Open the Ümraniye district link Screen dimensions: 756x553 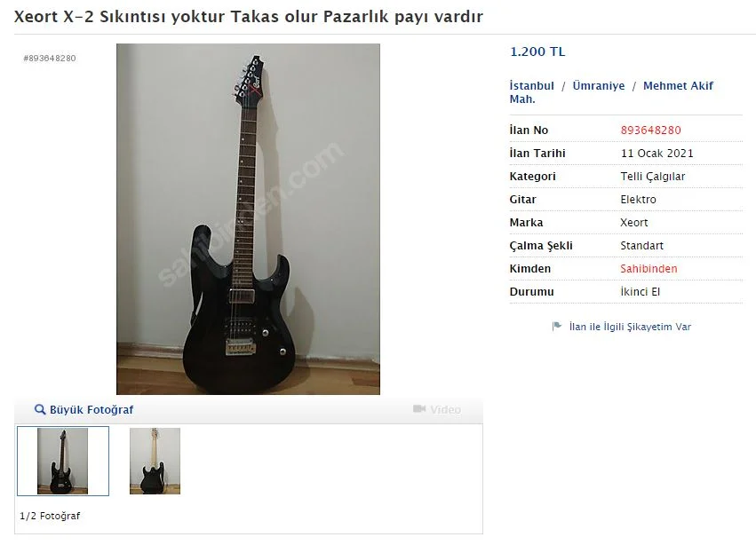[x=599, y=86]
